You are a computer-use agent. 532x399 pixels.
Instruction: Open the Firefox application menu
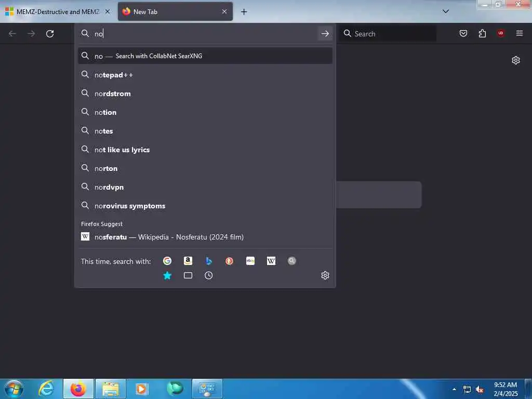click(x=520, y=33)
